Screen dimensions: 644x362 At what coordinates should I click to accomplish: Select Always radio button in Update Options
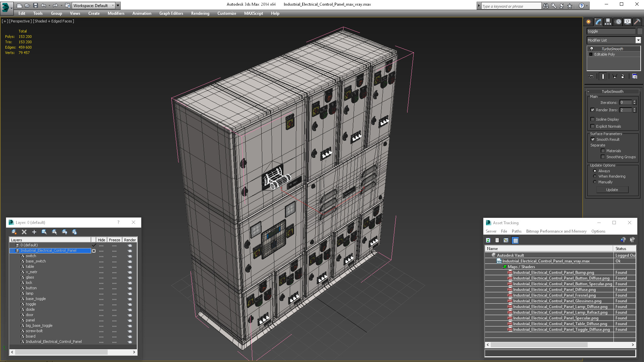pyautogui.click(x=594, y=171)
